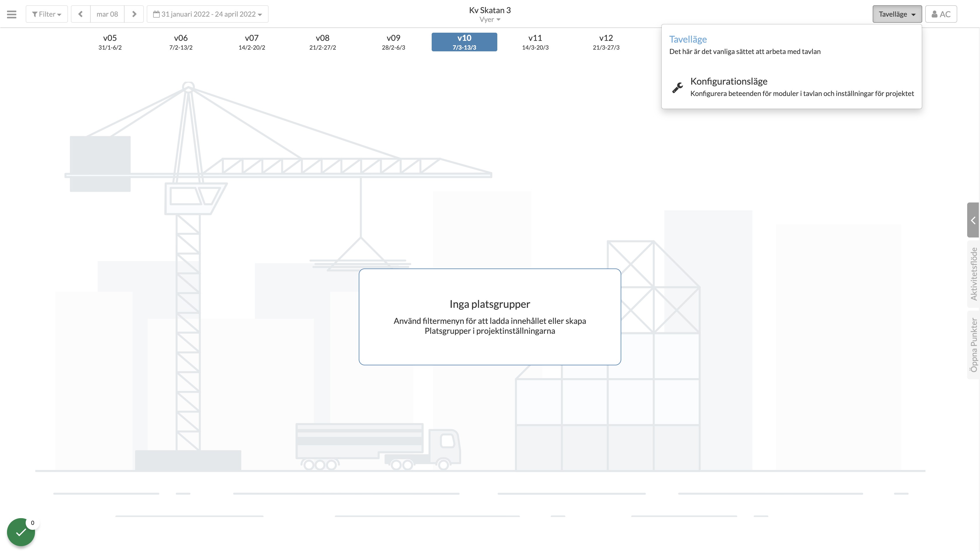The width and height of the screenshot is (980, 552).
Task: Select week v11 14/3-20/3
Action: coord(535,42)
